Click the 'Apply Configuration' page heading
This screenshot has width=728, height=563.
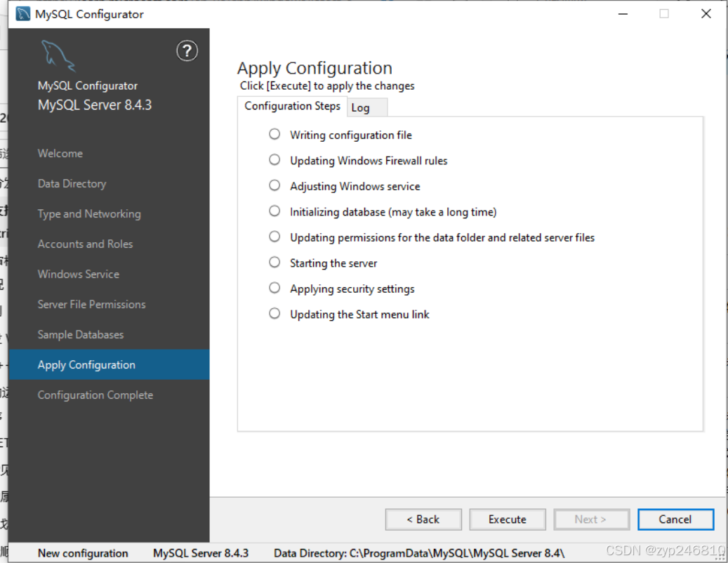tap(315, 68)
